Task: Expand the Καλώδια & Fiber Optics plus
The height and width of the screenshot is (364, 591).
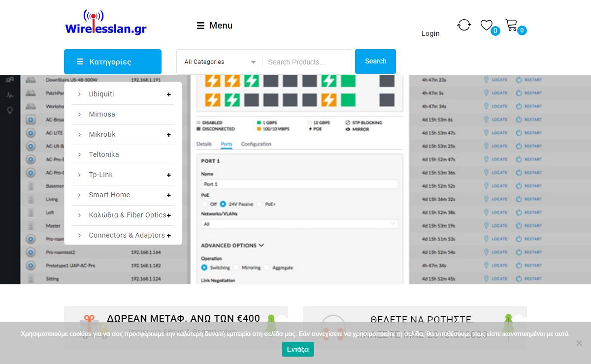Action: [x=169, y=215]
